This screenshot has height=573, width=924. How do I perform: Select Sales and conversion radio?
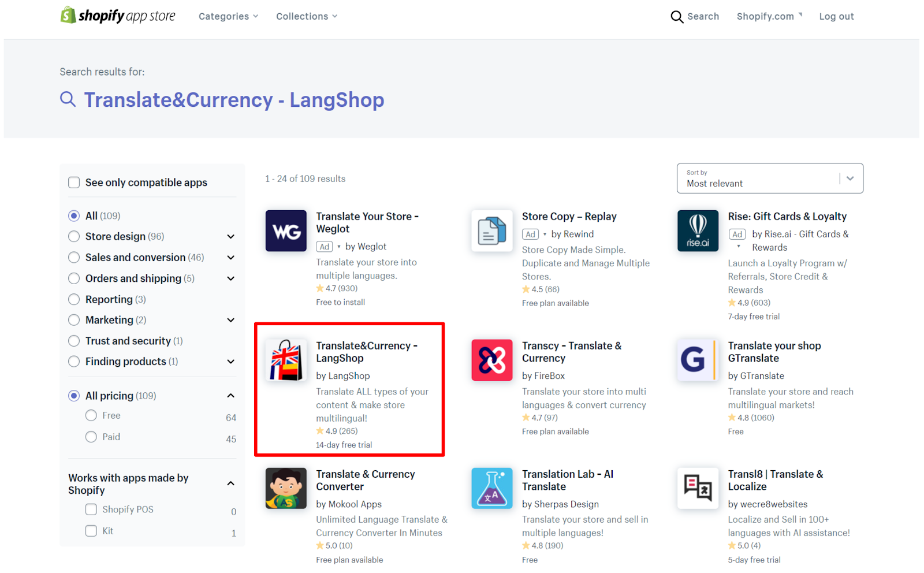[74, 257]
